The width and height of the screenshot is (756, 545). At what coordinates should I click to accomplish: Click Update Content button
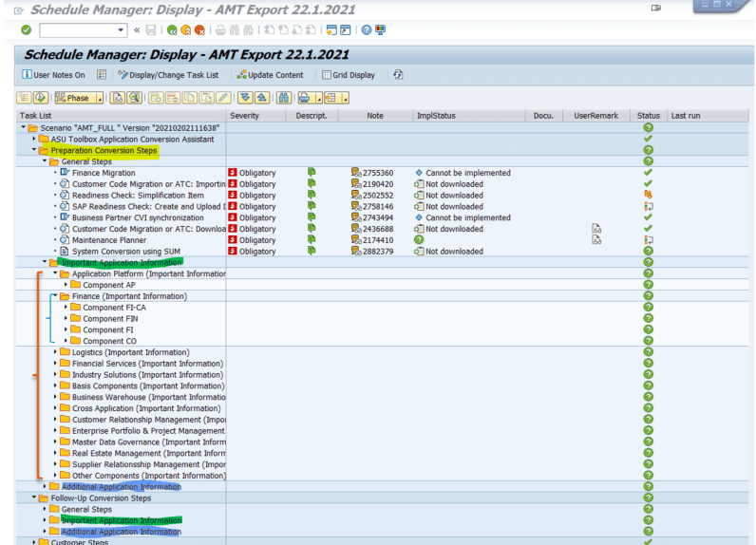270,75
